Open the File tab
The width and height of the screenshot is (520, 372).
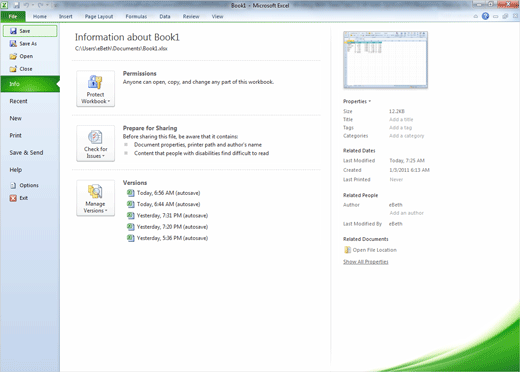coord(13,16)
